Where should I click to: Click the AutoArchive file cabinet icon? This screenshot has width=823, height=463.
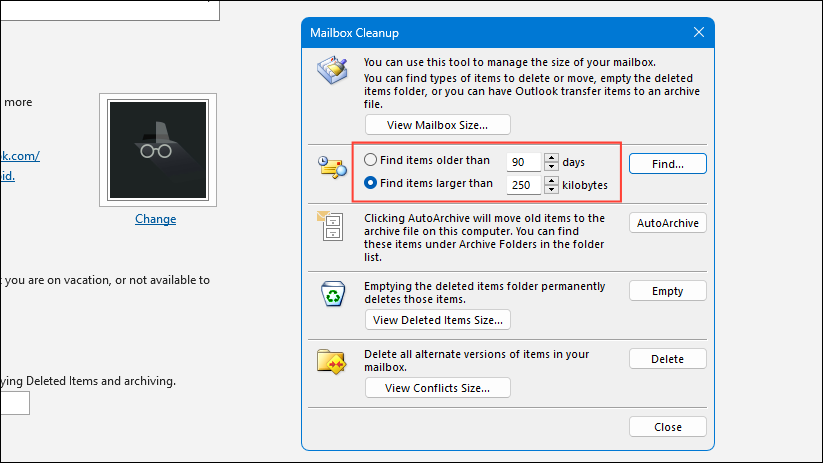(x=331, y=226)
